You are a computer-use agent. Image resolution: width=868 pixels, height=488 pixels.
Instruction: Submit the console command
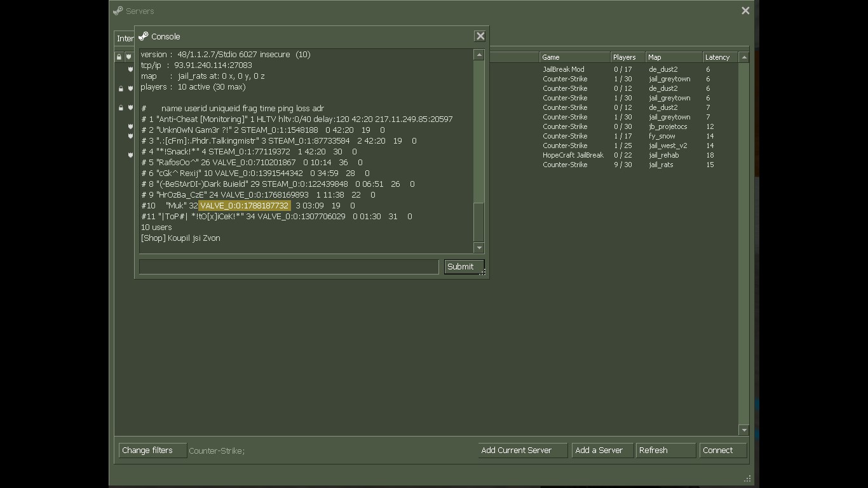(x=464, y=267)
